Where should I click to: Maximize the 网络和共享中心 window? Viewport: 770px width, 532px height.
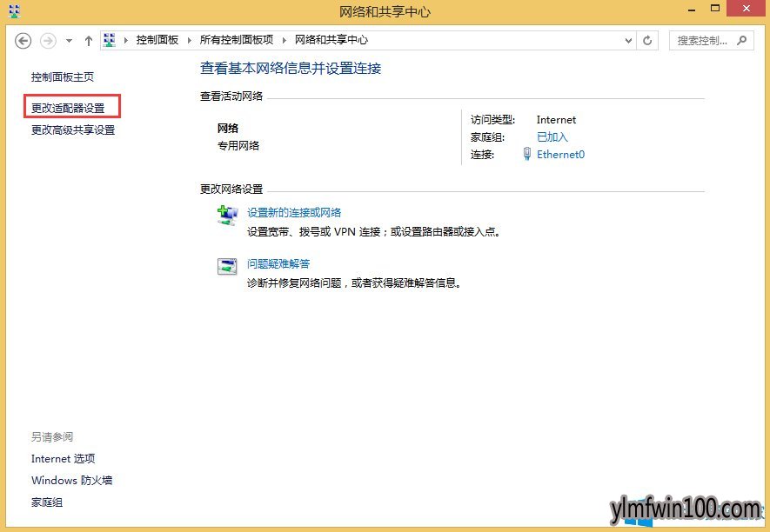715,9
